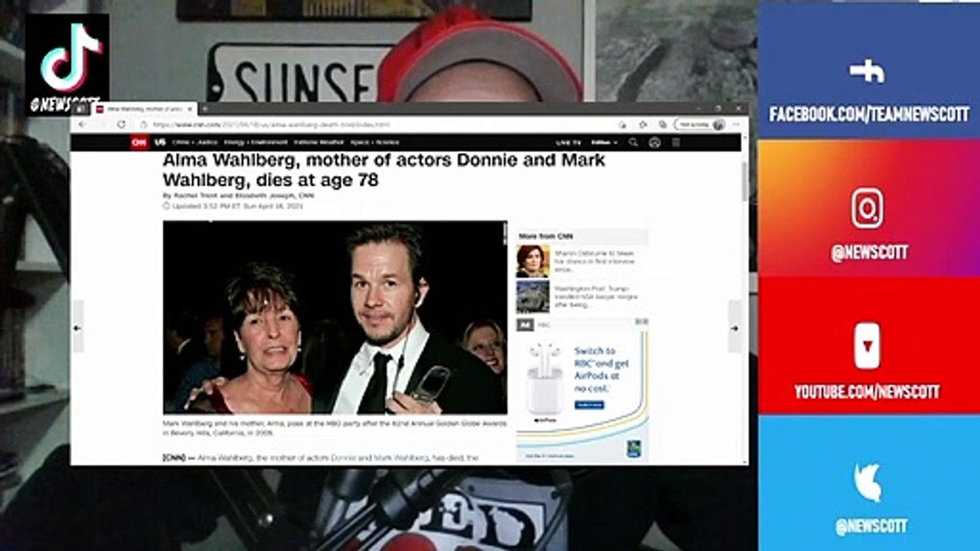The height and width of the screenshot is (551, 980).
Task: Click the previous article arrow on the page edge
Action: (x=77, y=328)
